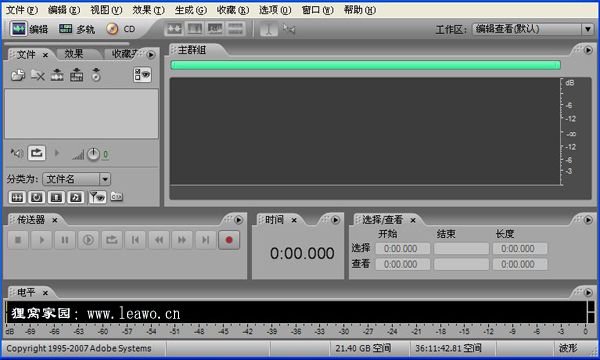Click the go to end transport button
Viewport: 600px width, 360px height.
205,240
